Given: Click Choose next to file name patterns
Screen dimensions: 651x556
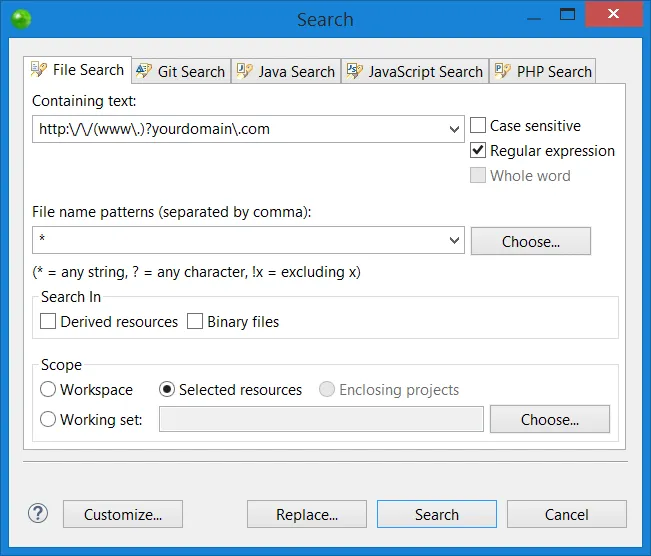Looking at the screenshot, I should (531, 241).
